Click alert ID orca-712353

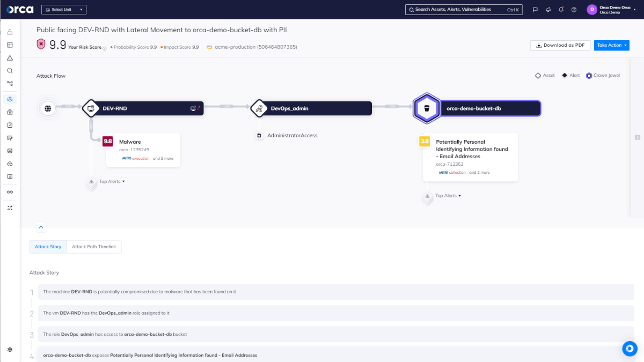[449, 164]
